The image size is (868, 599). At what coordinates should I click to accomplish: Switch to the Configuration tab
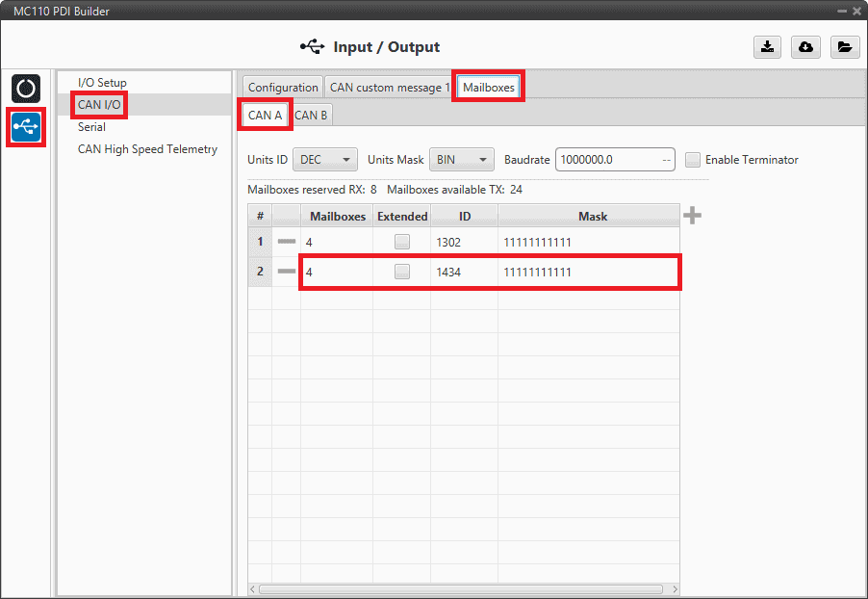[283, 88]
